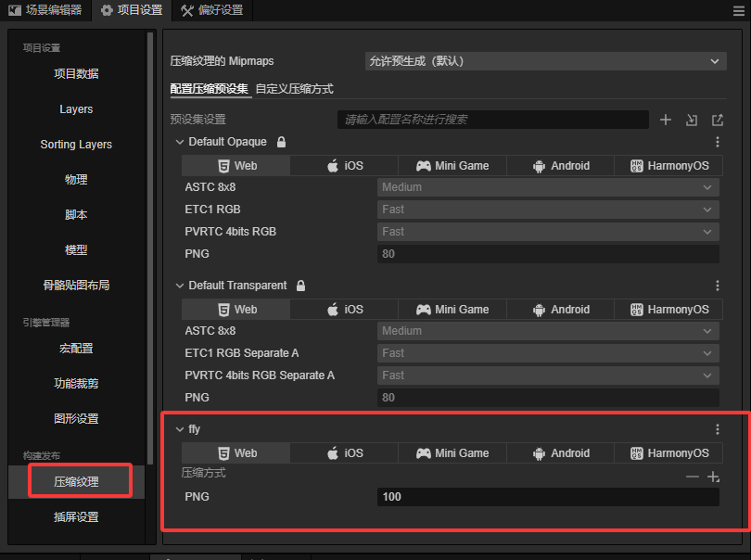Open Default Transparent more options menu
Image resolution: width=751 pixels, height=560 pixels.
point(717,286)
